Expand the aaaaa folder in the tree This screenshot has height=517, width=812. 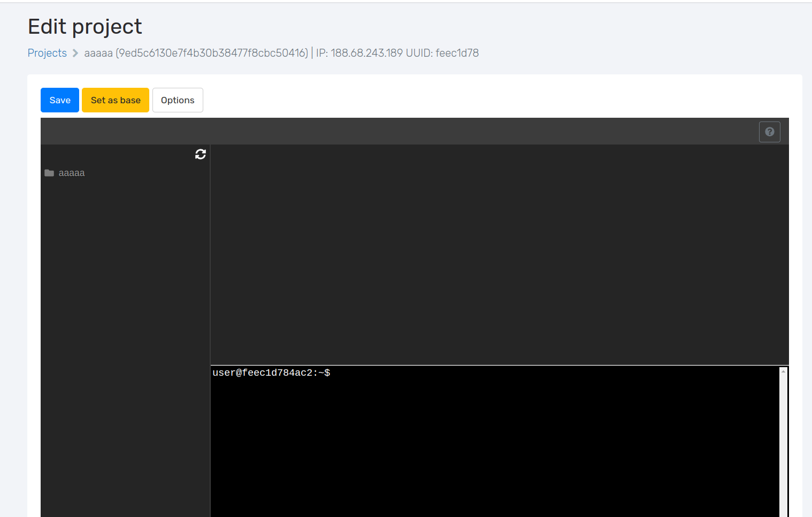click(71, 172)
